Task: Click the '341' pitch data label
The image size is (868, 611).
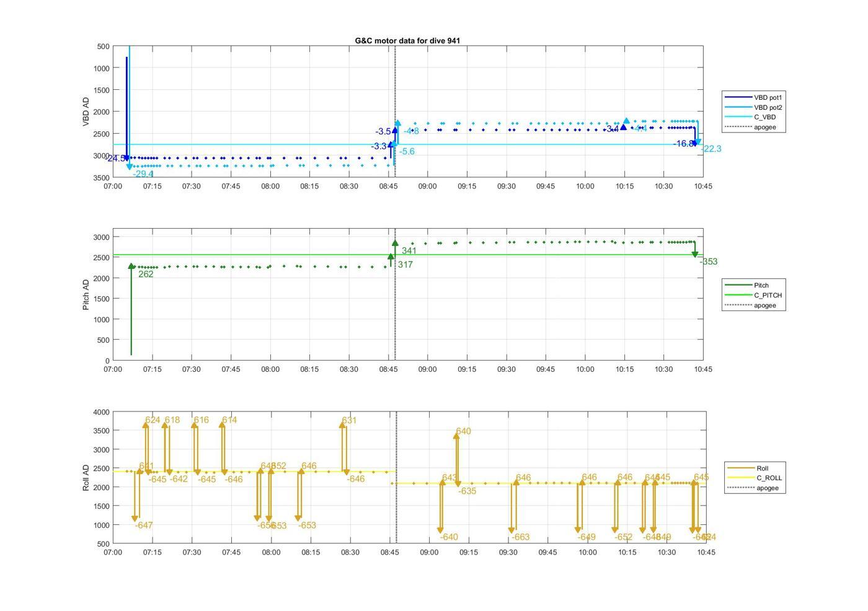Action: pyautogui.click(x=409, y=251)
